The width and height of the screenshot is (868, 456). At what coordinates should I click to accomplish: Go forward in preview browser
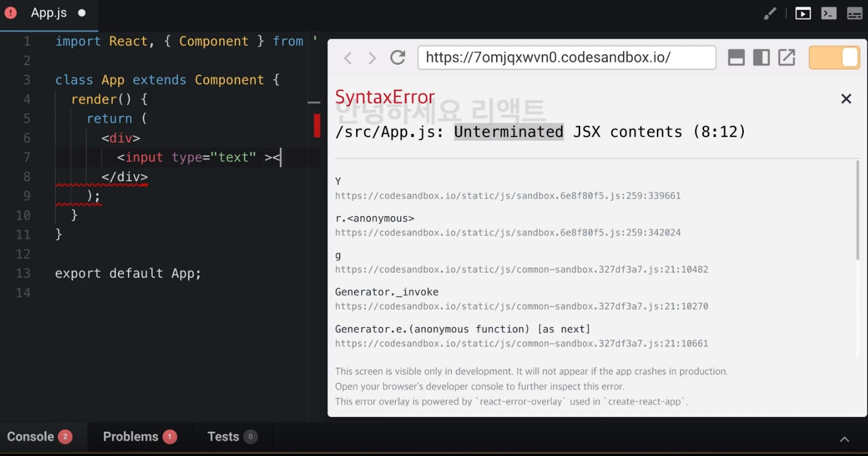tap(372, 58)
